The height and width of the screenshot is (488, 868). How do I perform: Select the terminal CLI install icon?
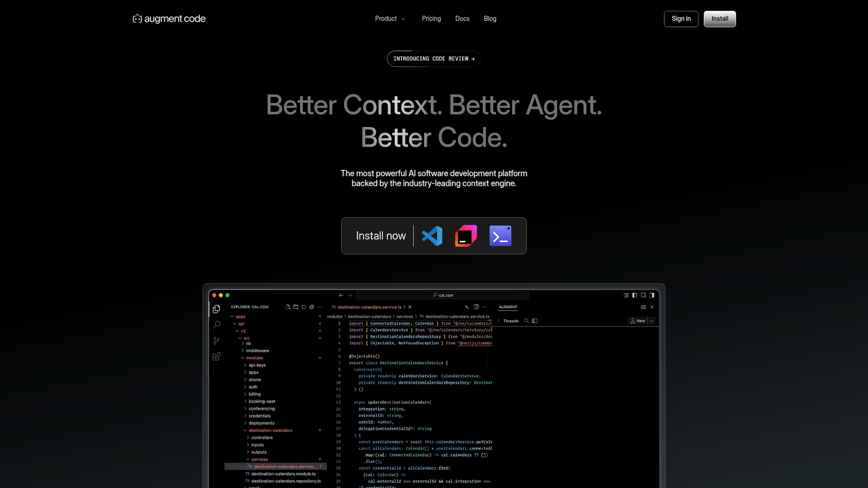pos(500,235)
